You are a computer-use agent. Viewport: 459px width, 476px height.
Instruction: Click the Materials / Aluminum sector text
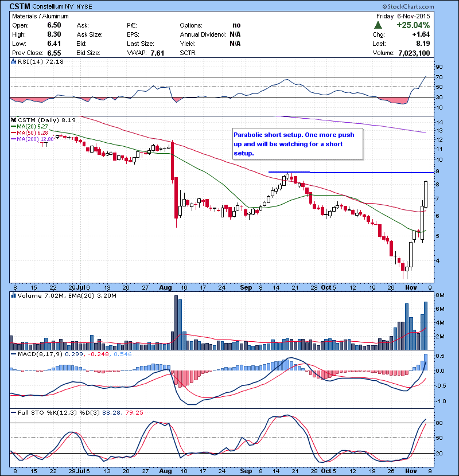[40, 16]
